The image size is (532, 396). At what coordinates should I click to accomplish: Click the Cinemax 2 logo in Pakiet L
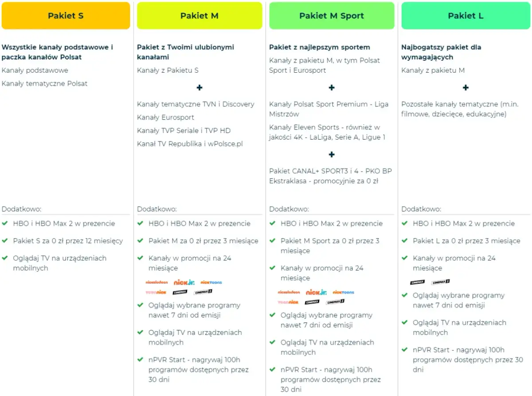[441, 282]
